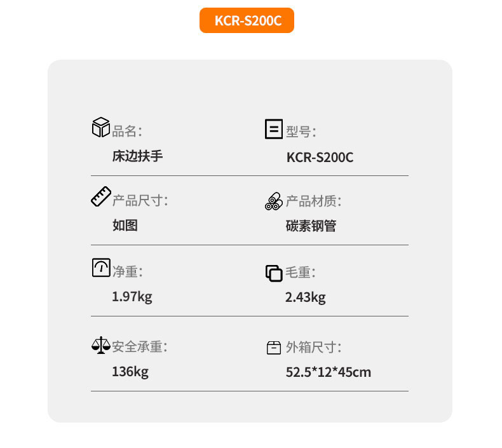Click the 52.5*12*45cm carton size value
Screen dimensions: 502x448
tap(328, 372)
